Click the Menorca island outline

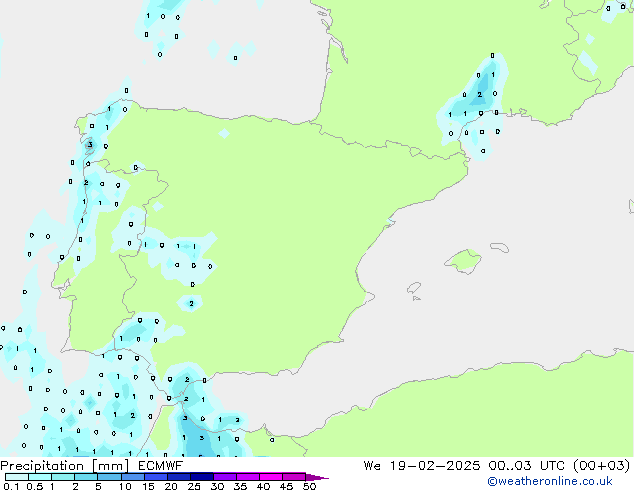pos(499,247)
